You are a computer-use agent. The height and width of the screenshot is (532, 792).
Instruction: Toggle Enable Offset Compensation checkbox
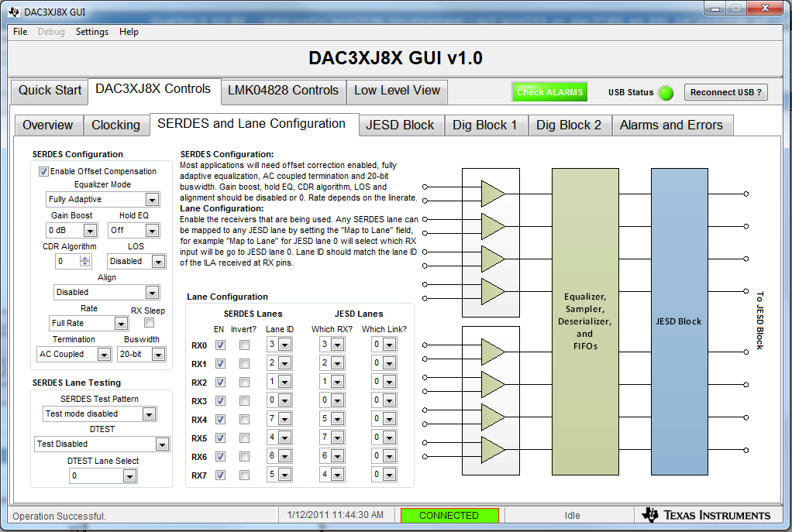click(44, 172)
